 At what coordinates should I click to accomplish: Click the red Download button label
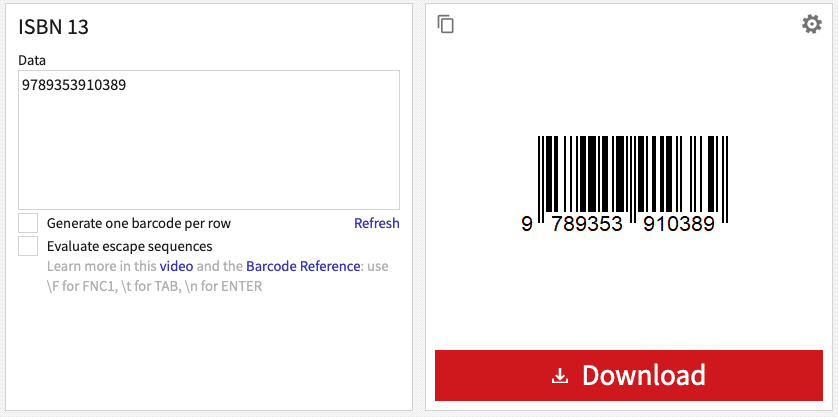pos(643,375)
